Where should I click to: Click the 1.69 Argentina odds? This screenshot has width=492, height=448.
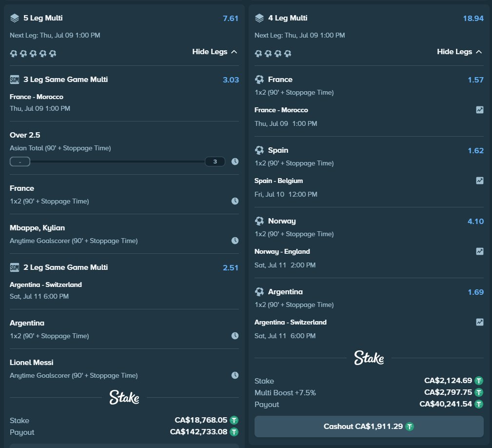tap(476, 292)
